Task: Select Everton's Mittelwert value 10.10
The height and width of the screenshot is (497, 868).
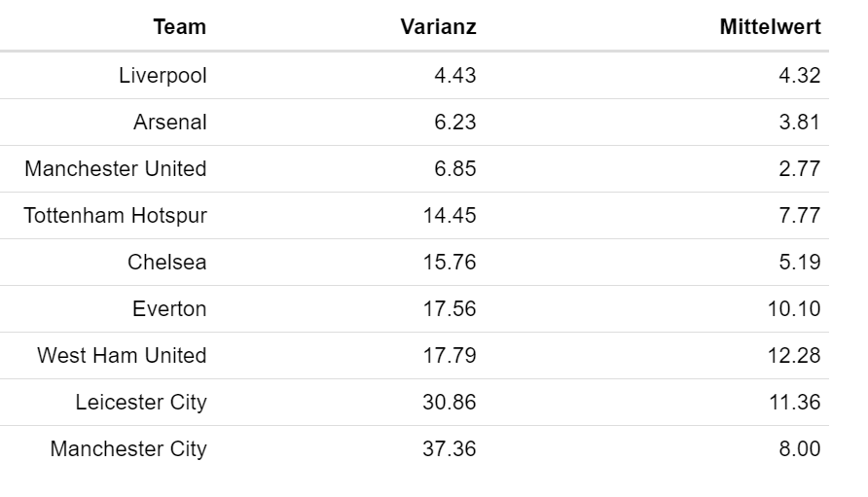Action: [x=794, y=308]
